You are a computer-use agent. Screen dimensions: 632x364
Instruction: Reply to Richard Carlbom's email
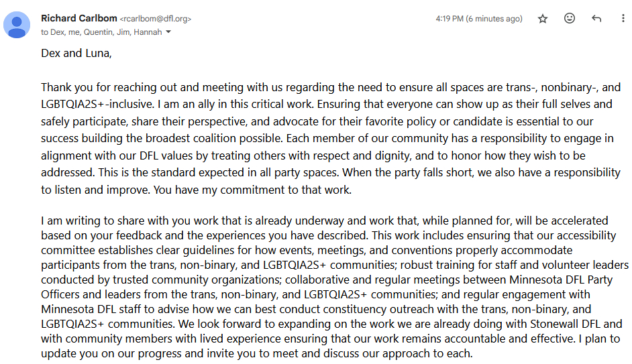[596, 19]
